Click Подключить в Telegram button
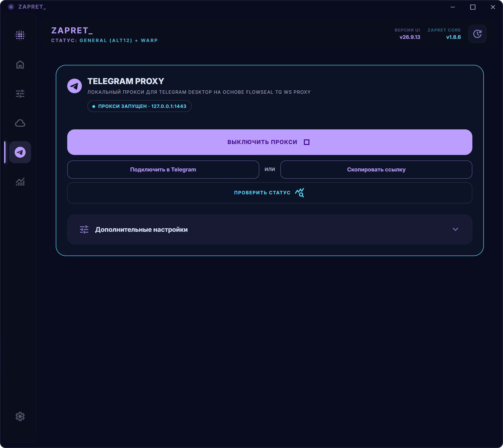Screen dimensions: 503x448 click(x=163, y=170)
